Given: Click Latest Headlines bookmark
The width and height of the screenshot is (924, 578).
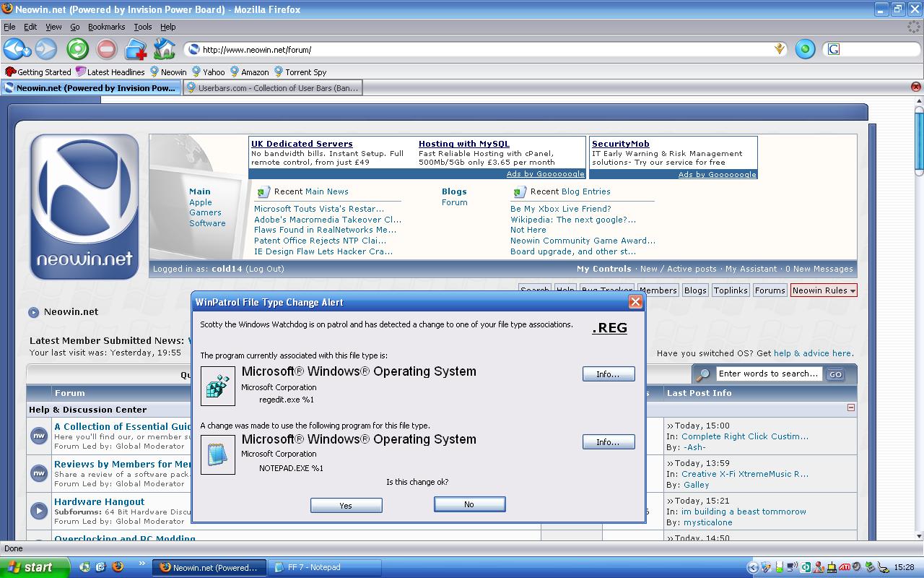Looking at the screenshot, I should click(110, 72).
